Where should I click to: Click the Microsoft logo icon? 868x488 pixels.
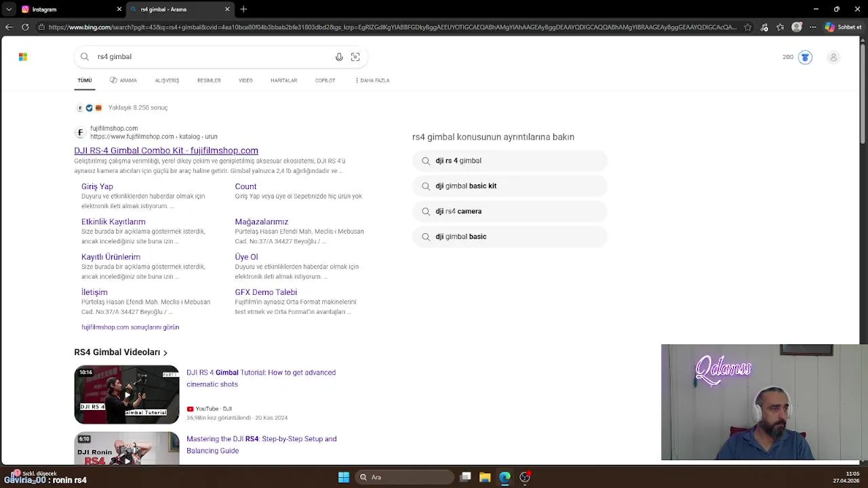coord(23,57)
